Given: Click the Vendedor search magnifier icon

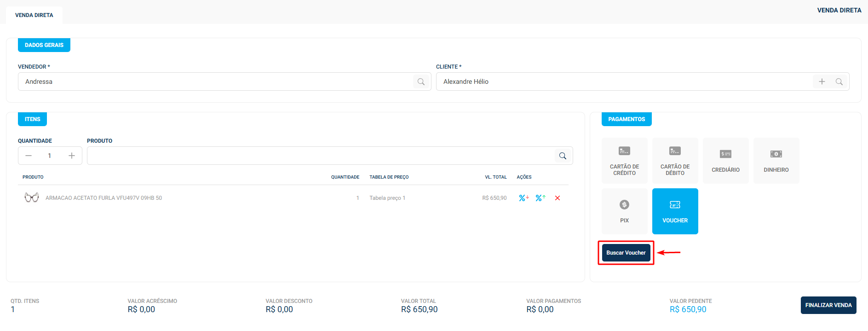Looking at the screenshot, I should click(421, 82).
